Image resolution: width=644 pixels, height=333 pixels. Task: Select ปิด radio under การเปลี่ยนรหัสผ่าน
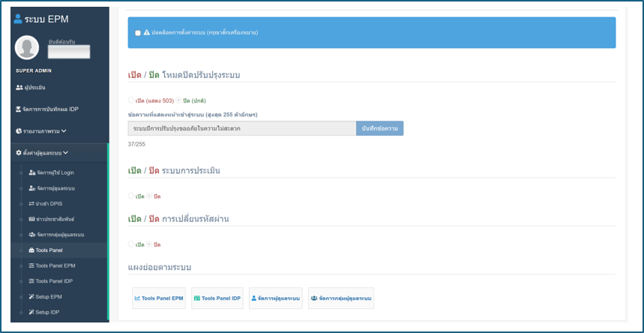[149, 244]
